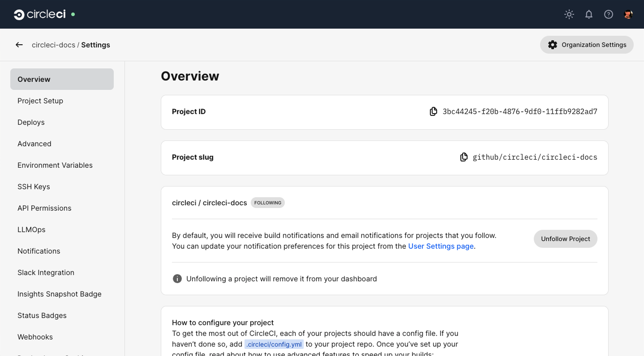Viewport: 644px width, 356px height.
Task: Click the Unfollow Project button
Action: [x=565, y=239]
